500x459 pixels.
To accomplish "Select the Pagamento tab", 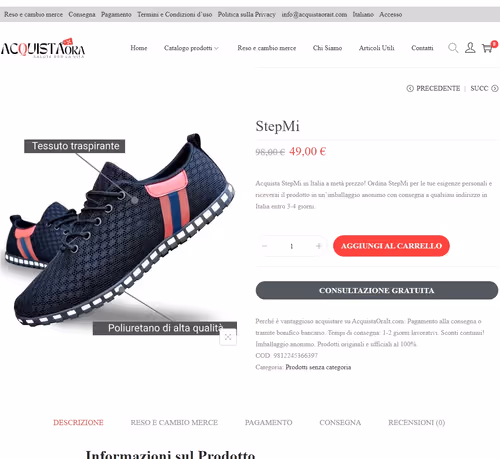I will 268,422.
